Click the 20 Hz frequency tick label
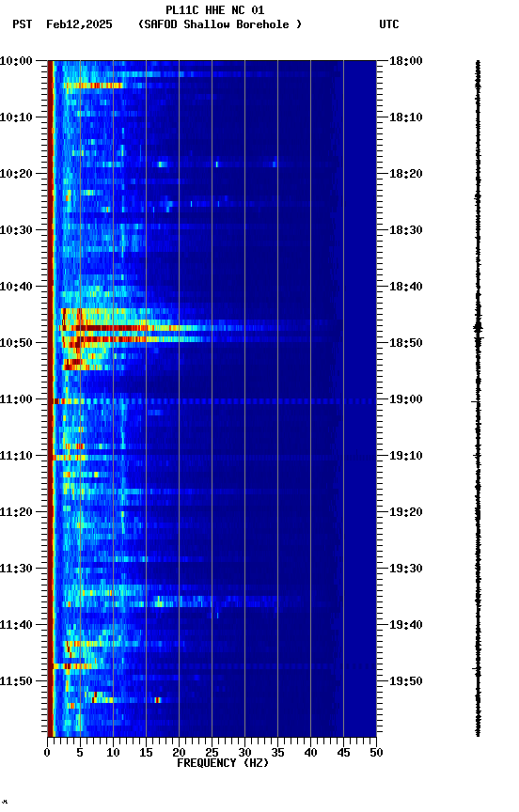519x812 pixels. pos(179,753)
